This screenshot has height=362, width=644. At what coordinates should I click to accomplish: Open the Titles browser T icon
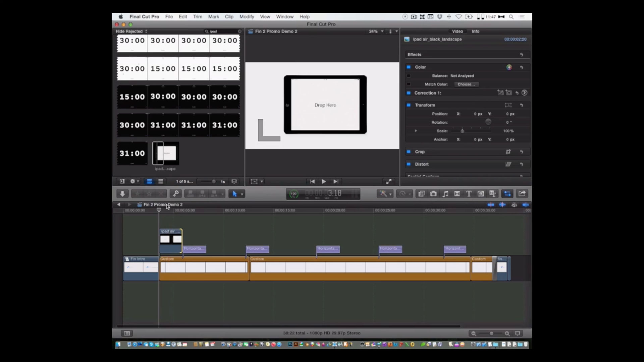[469, 194]
